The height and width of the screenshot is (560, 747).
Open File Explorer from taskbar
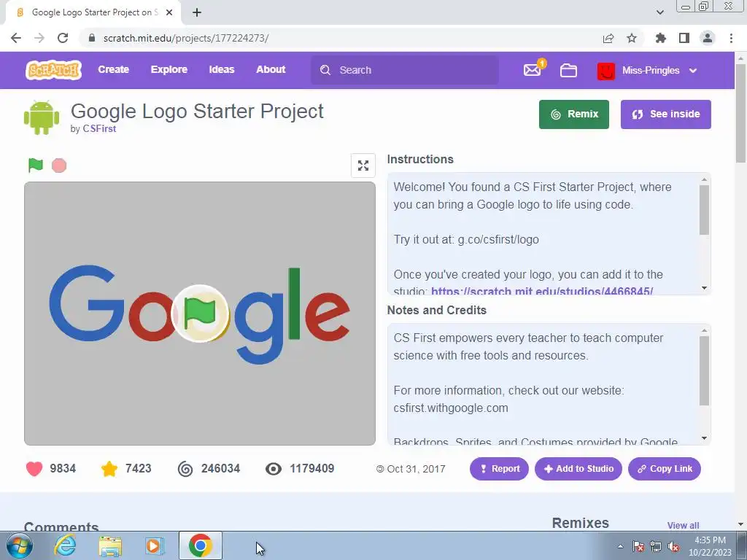pos(110,546)
